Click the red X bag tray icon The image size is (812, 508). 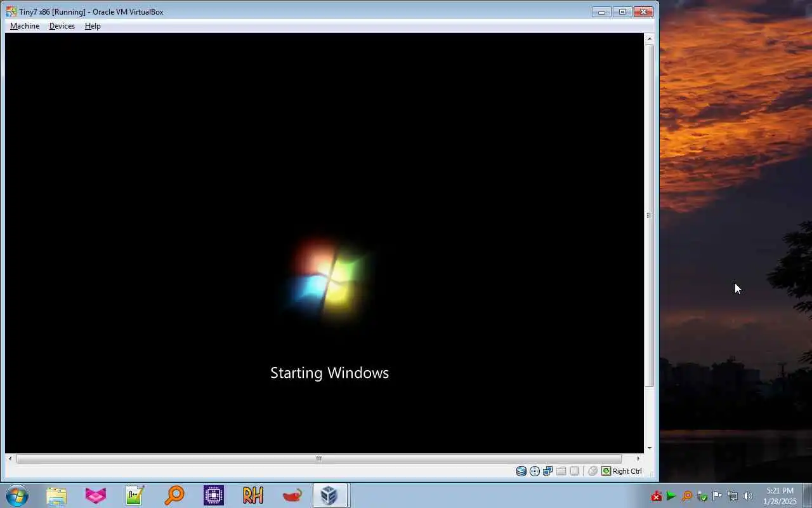coord(657,496)
